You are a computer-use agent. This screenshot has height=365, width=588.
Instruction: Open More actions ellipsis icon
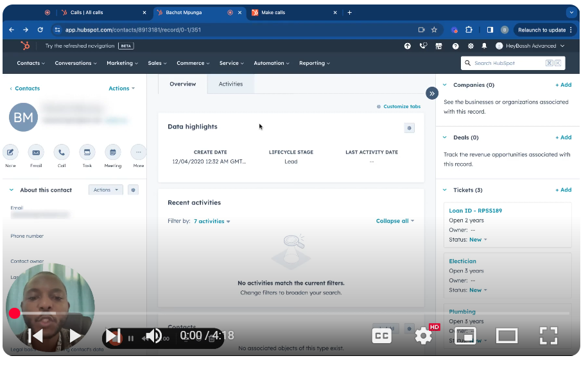(x=139, y=152)
